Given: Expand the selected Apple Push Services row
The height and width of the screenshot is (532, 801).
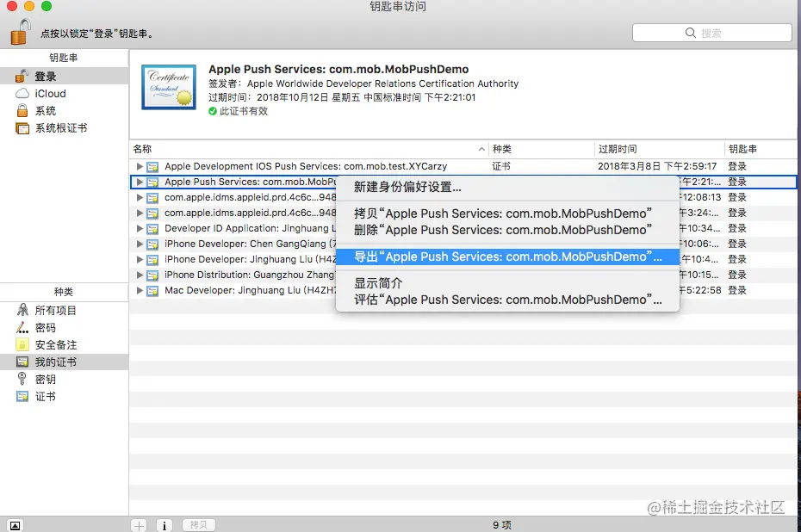Looking at the screenshot, I should (140, 182).
